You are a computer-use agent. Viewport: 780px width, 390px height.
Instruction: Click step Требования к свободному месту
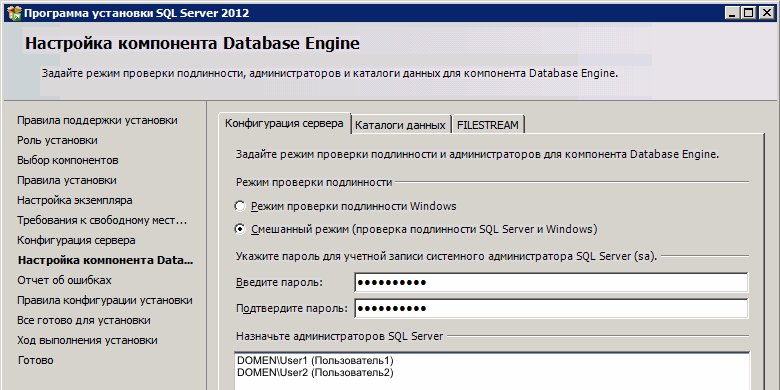[x=102, y=220]
